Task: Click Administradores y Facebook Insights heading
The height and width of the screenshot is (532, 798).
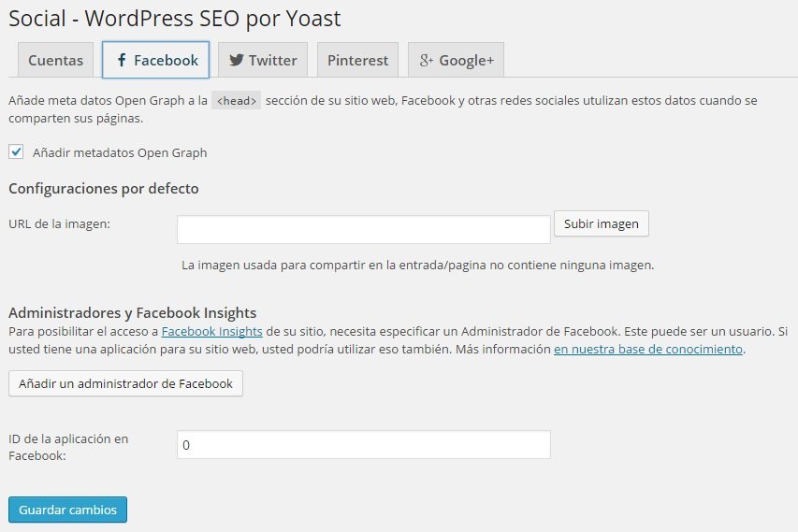Action: (132, 312)
